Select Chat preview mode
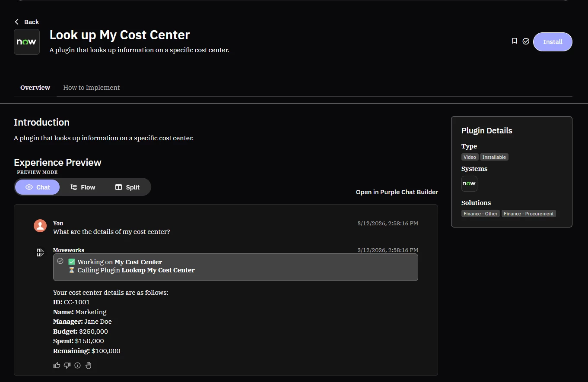The image size is (588, 382). click(38, 187)
